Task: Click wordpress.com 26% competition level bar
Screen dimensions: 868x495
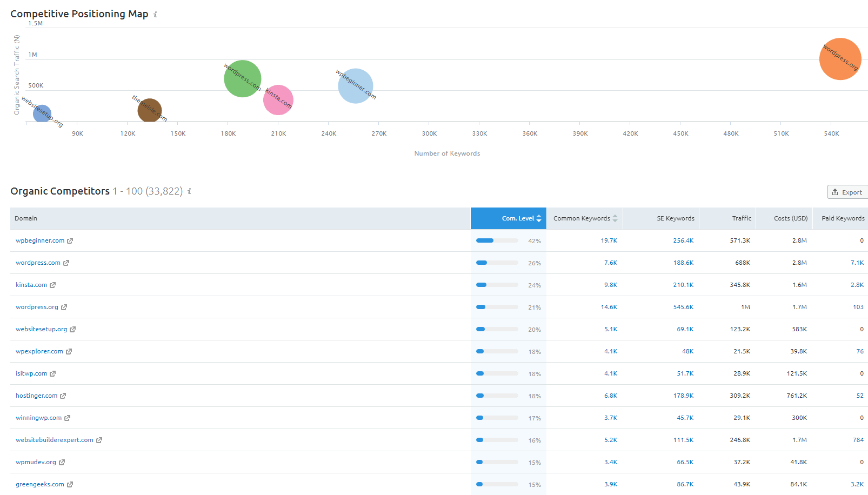Action: 497,263
